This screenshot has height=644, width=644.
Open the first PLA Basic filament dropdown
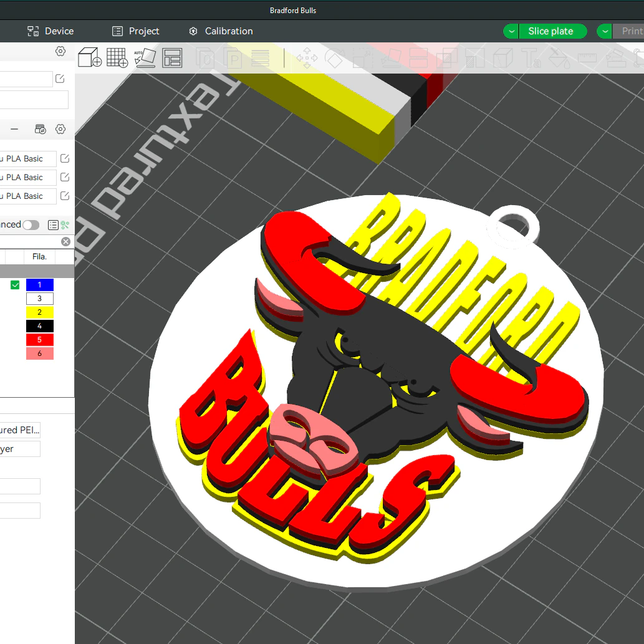click(x=27, y=158)
